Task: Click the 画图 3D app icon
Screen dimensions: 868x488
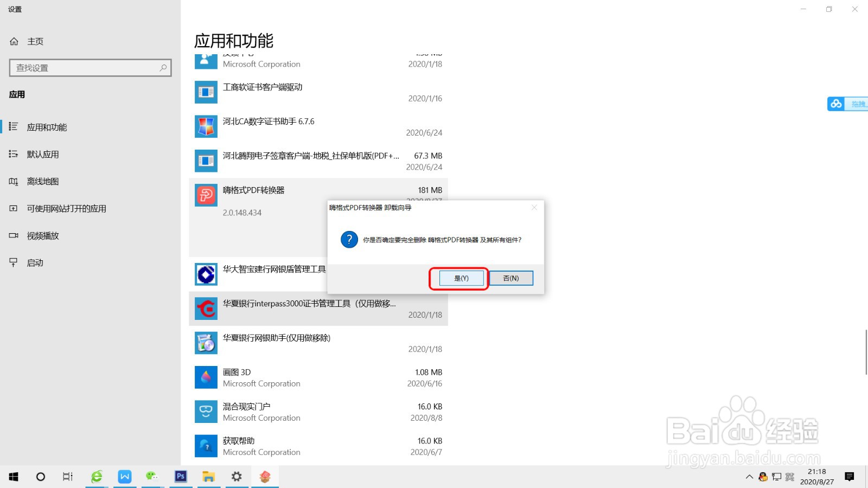Action: (x=206, y=377)
